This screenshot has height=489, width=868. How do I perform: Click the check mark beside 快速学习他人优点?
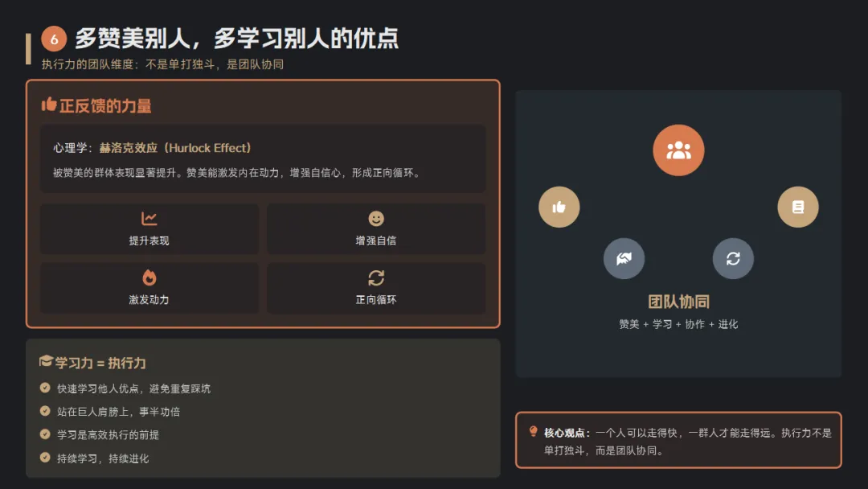[x=45, y=388]
